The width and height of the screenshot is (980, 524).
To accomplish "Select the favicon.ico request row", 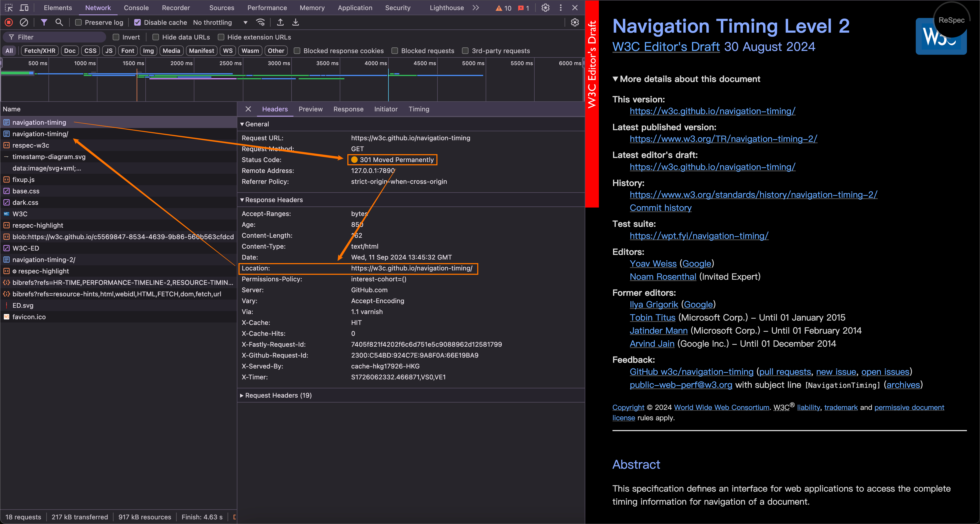I will point(118,317).
